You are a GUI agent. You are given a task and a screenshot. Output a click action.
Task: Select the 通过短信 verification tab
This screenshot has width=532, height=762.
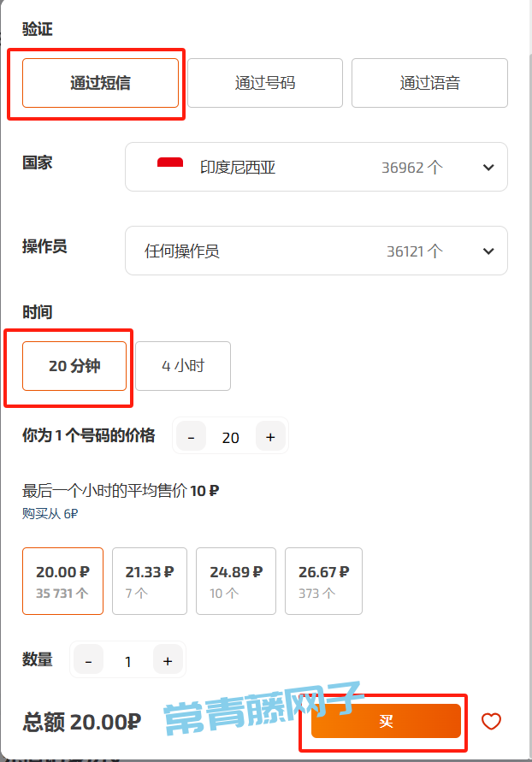point(100,83)
